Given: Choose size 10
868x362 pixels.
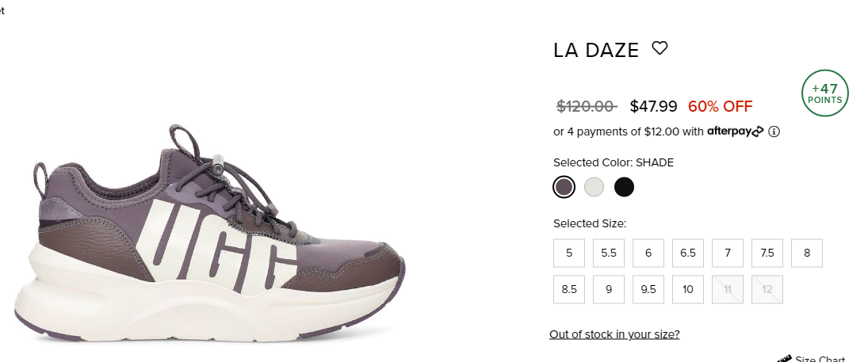Looking at the screenshot, I should [x=688, y=289].
